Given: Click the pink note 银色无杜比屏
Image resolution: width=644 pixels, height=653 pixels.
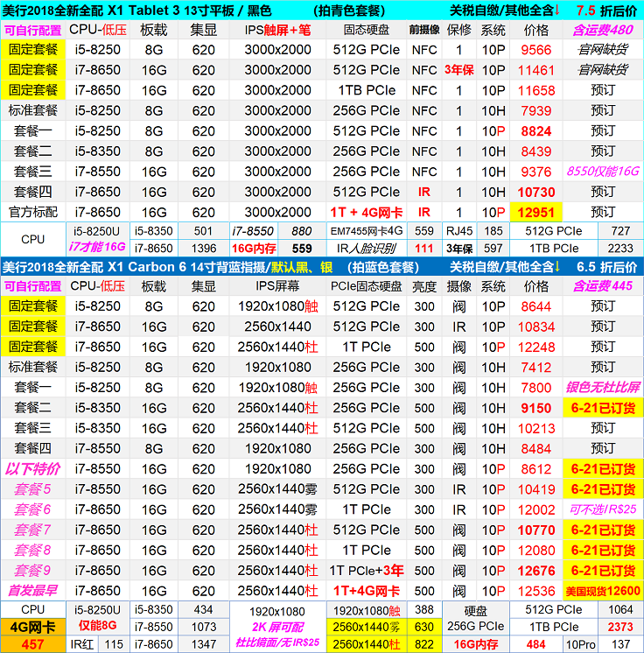Looking at the screenshot, I should (602, 387).
